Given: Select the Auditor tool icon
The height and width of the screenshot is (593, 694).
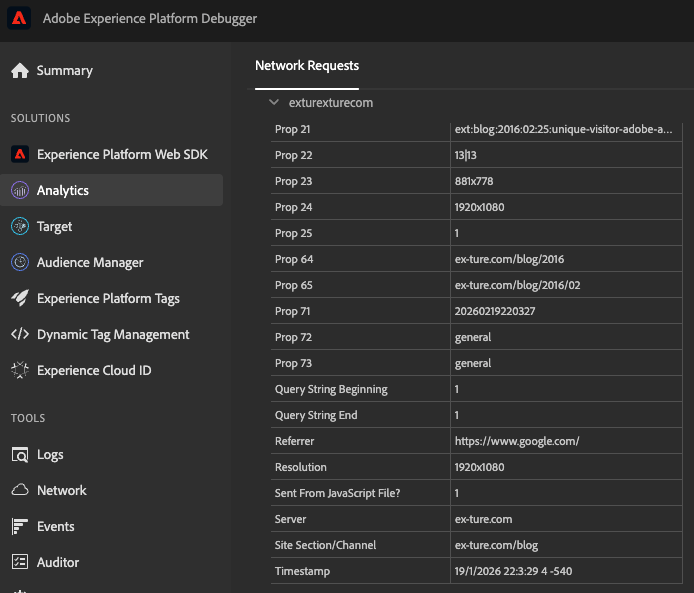Looking at the screenshot, I should [x=20, y=563].
